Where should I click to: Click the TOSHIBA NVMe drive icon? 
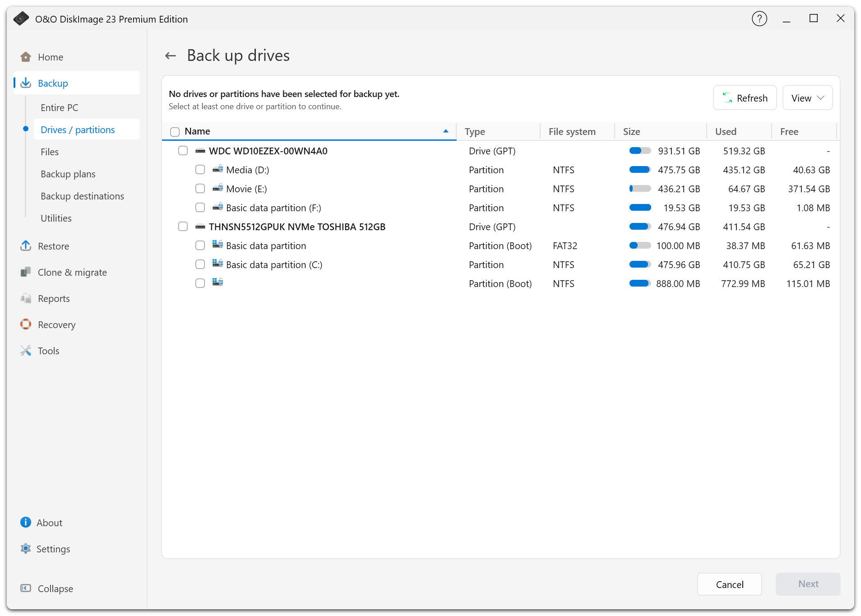tap(200, 227)
